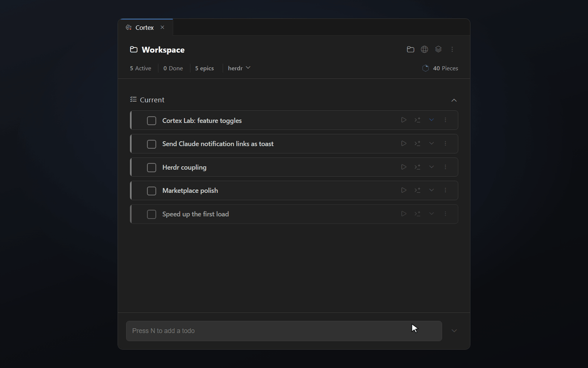This screenshot has height=368, width=588.
Task: Click the Marketplace polish title text
Action: pyautogui.click(x=190, y=190)
